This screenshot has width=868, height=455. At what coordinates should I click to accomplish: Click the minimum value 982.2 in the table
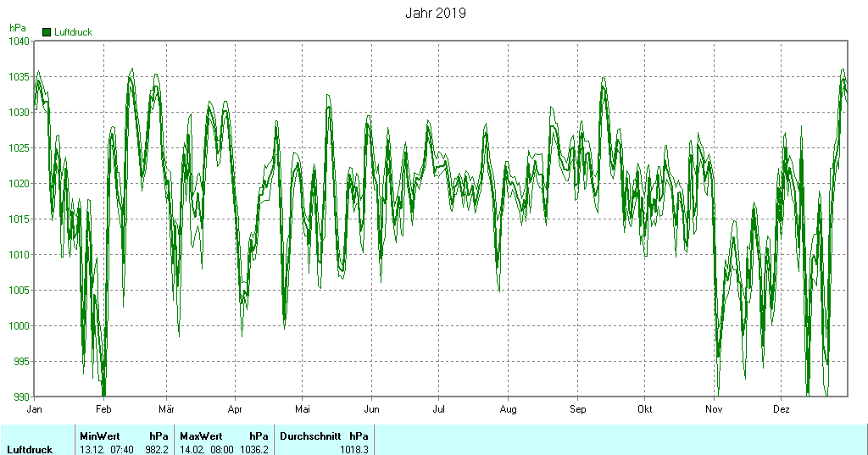pyautogui.click(x=157, y=449)
